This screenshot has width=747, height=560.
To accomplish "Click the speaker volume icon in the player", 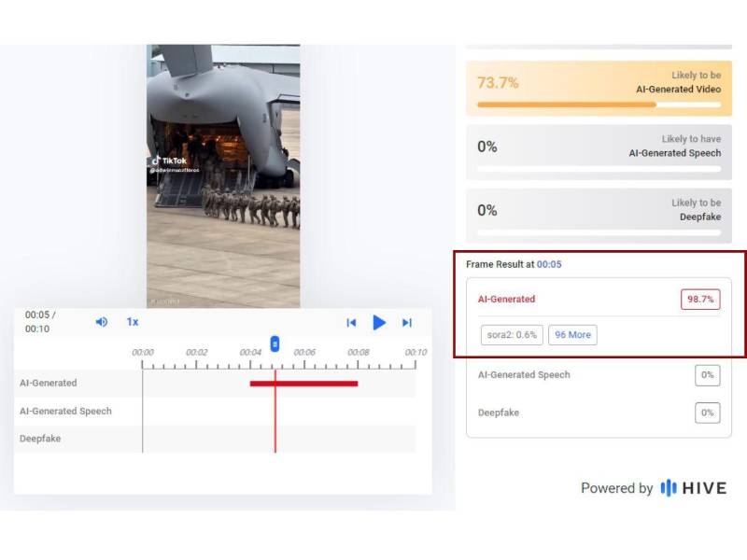I will [x=102, y=323].
